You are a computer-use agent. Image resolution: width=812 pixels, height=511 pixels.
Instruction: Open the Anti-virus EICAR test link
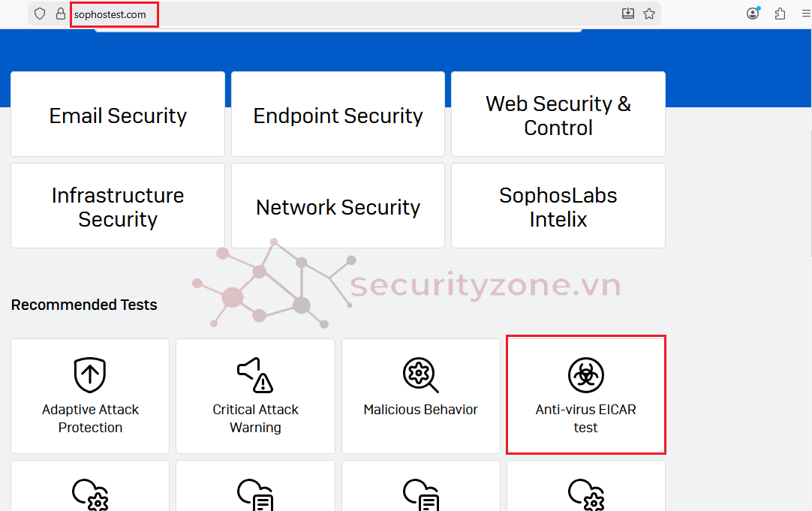pyautogui.click(x=585, y=419)
